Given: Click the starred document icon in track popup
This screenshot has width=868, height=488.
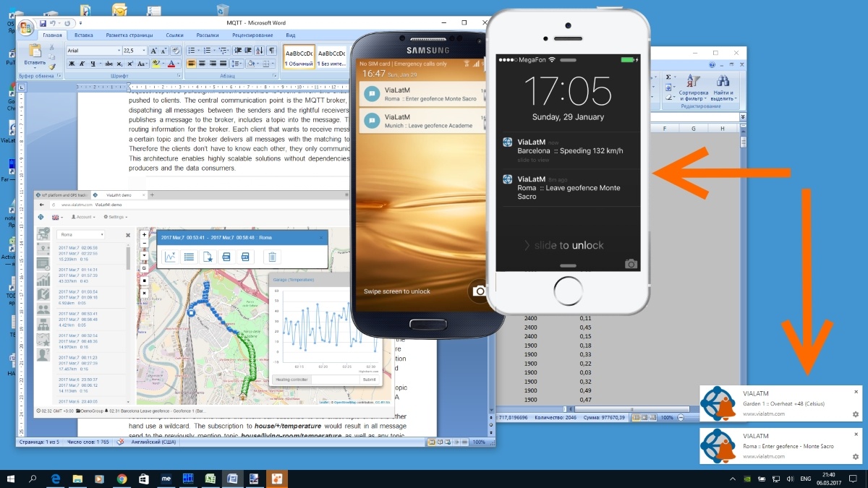Looking at the screenshot, I should pyautogui.click(x=208, y=257).
